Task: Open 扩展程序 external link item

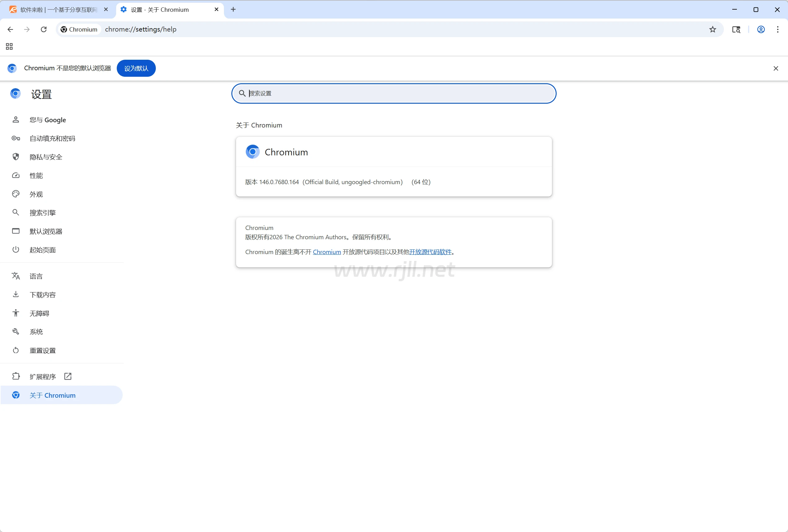Action: coord(42,376)
